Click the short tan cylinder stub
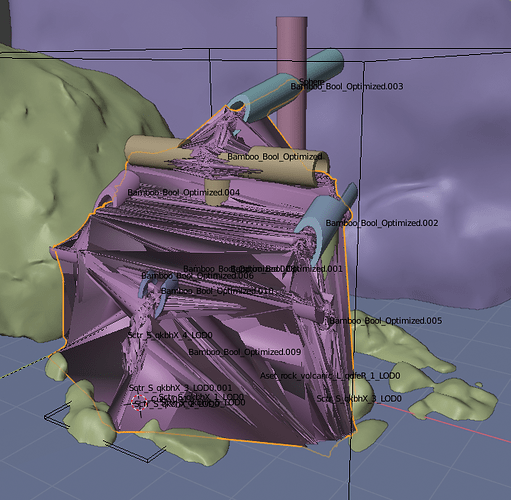The image size is (511, 500). click(x=217, y=193)
